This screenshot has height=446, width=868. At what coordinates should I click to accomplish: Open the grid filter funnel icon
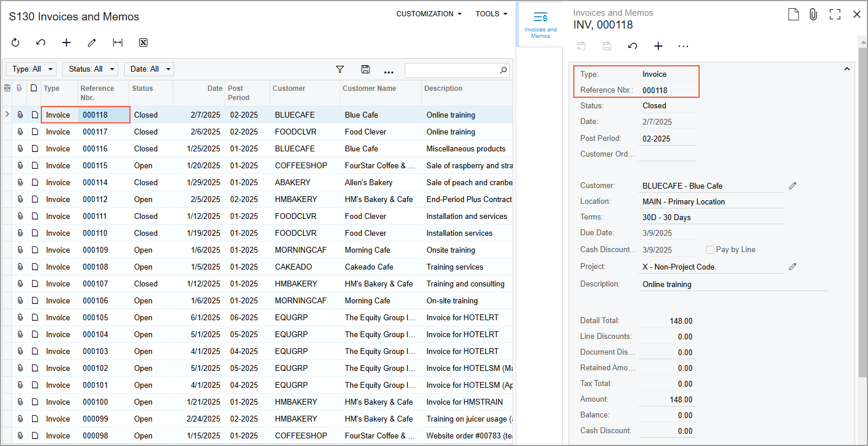pyautogui.click(x=340, y=69)
